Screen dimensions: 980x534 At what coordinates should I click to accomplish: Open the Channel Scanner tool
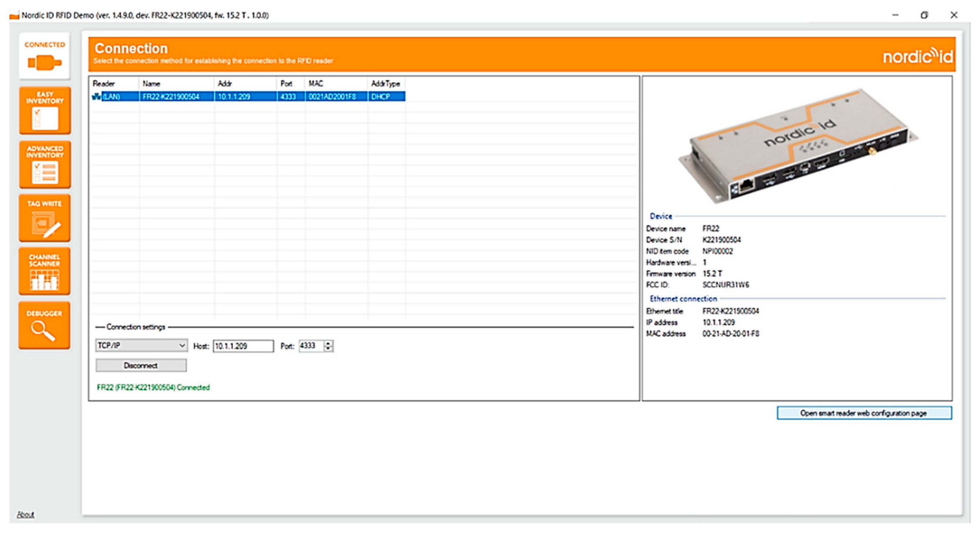pyautogui.click(x=45, y=271)
